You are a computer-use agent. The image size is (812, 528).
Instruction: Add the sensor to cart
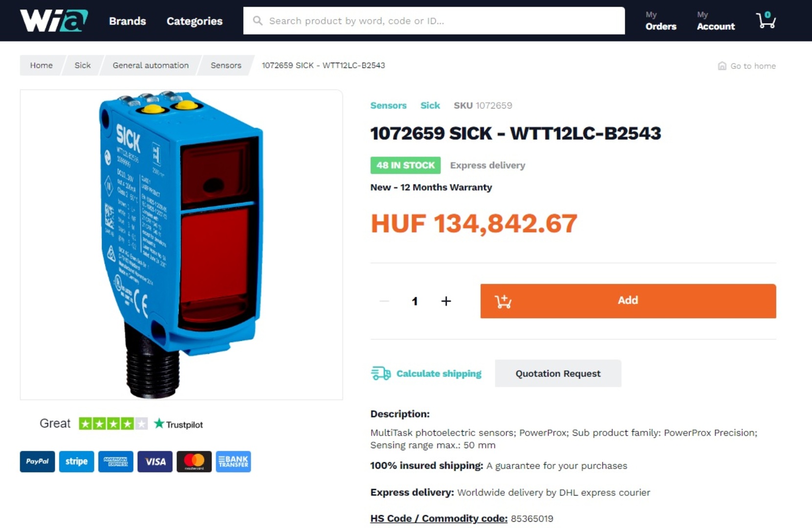click(x=628, y=301)
